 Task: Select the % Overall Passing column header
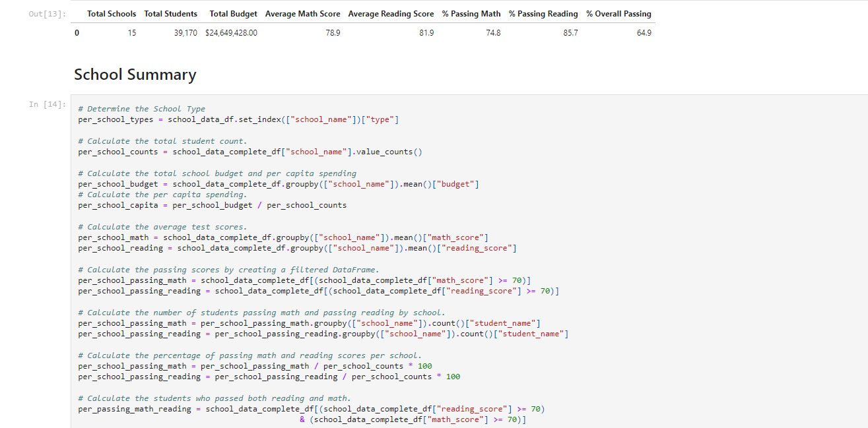pyautogui.click(x=618, y=14)
